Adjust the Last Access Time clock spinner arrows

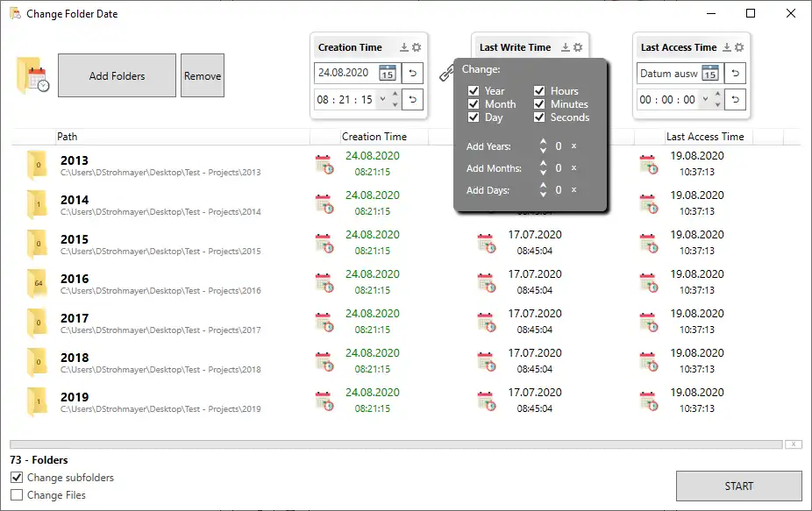tap(718, 99)
